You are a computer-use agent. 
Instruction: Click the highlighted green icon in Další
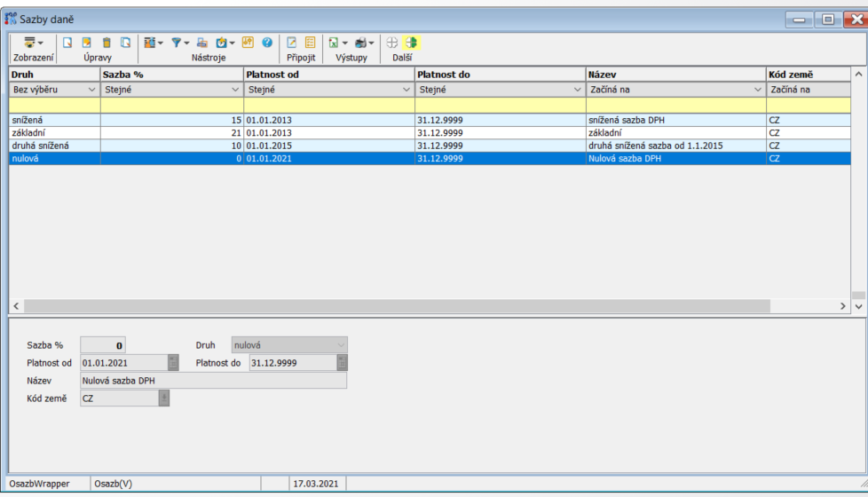(412, 43)
